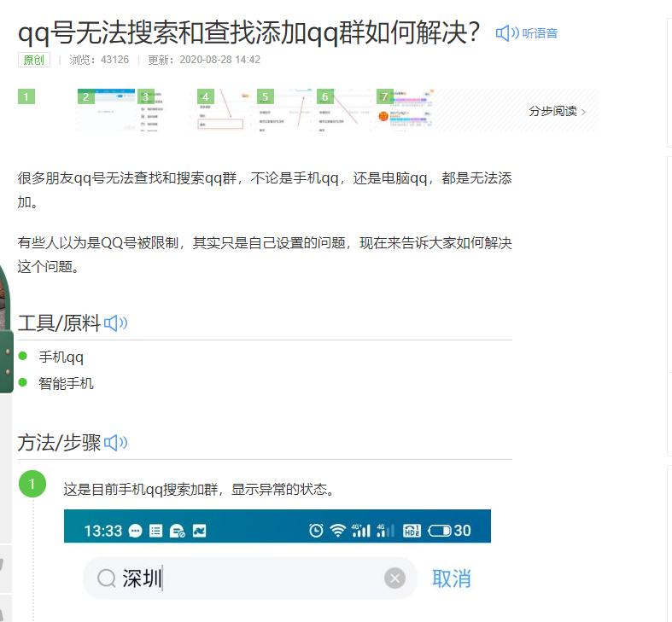Click the 原创 original tag

[x=34, y=60]
